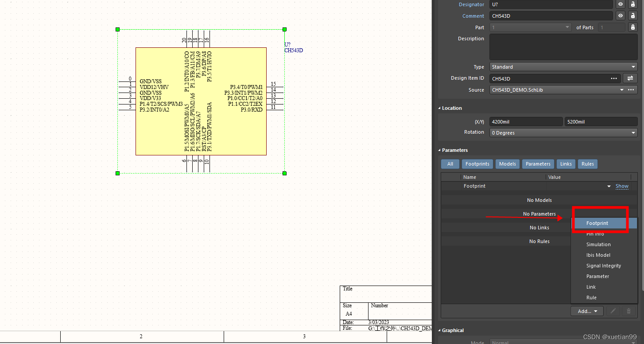
Task: Collapse the Graphical section
Action: (439, 330)
